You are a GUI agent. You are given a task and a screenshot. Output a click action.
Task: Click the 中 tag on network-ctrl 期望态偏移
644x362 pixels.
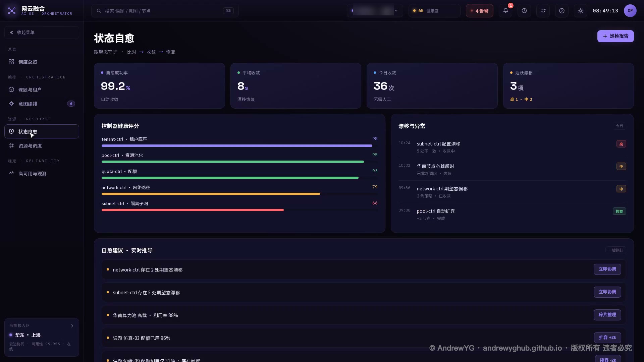(621, 189)
